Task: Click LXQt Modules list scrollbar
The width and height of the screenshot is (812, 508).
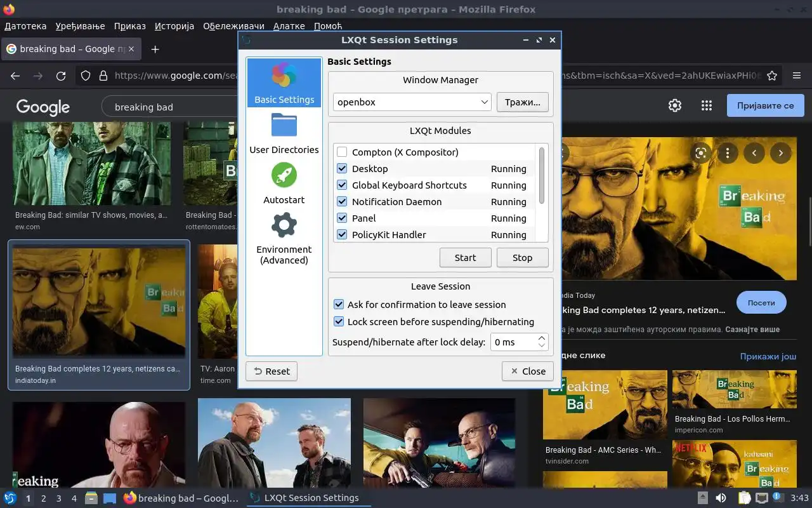Action: tap(541, 176)
